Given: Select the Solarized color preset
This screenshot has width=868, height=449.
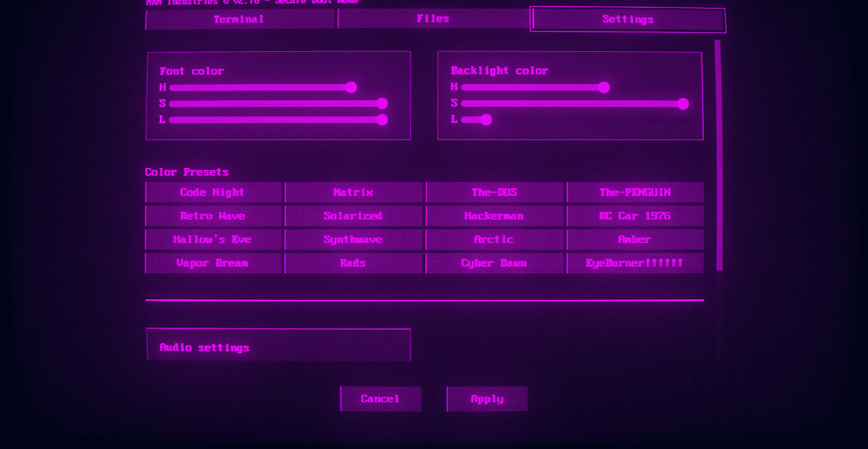Looking at the screenshot, I should [x=353, y=216].
